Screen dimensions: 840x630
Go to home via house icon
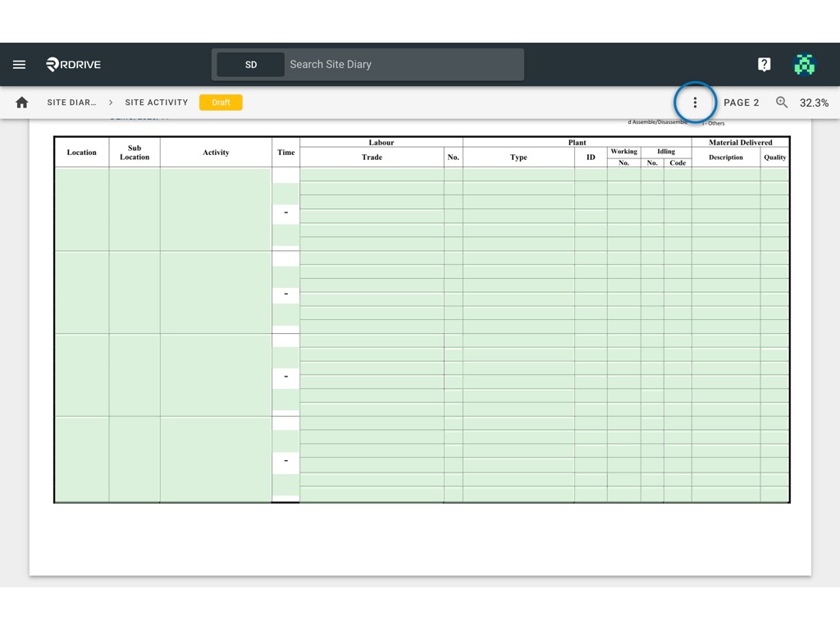tap(22, 103)
